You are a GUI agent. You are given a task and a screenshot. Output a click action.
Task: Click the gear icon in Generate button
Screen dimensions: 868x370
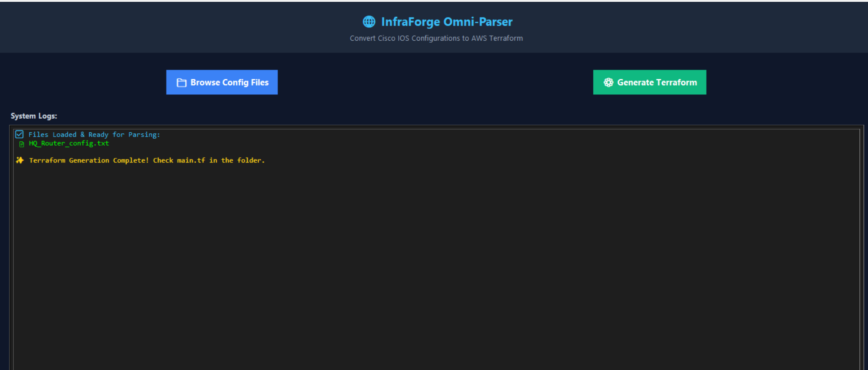pos(608,82)
